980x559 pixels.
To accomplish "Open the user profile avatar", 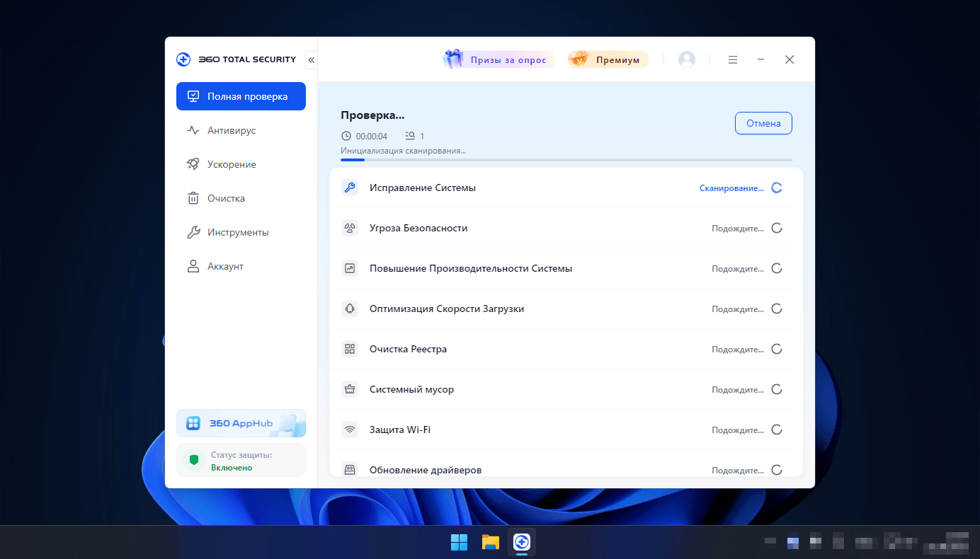I will click(687, 59).
